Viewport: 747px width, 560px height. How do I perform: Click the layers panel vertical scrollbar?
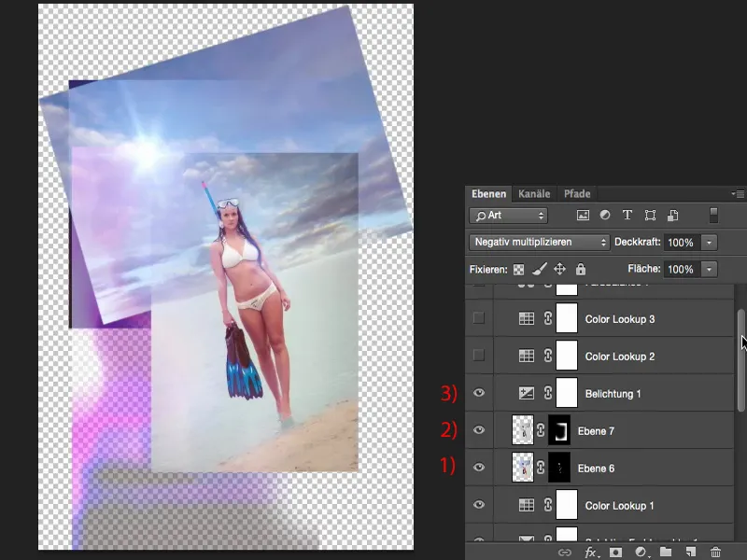(741, 360)
